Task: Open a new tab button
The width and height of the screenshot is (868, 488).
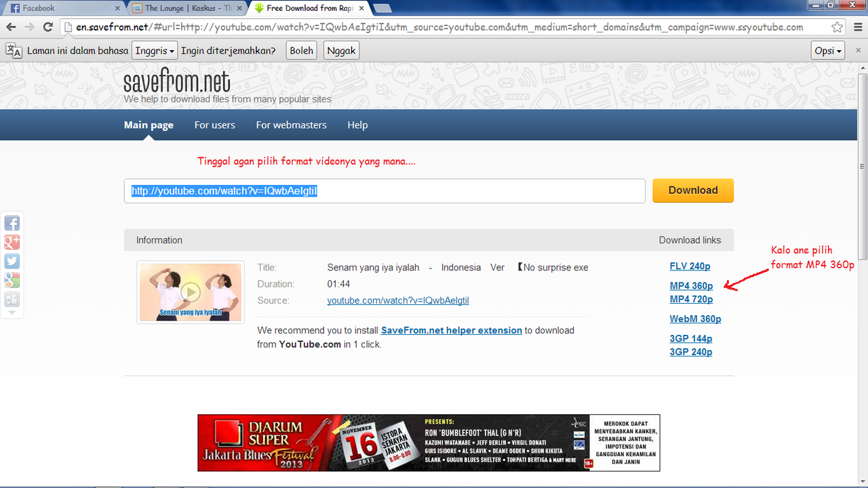Action: pyautogui.click(x=382, y=8)
